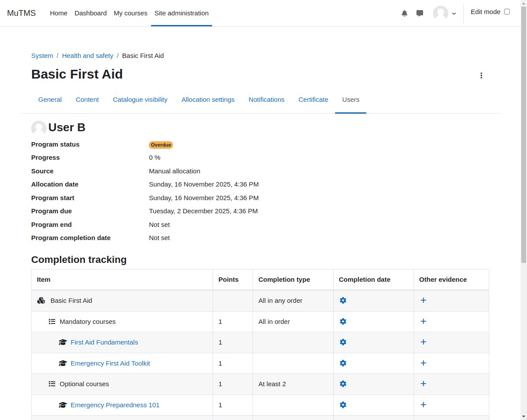This screenshot has width=527, height=420.
Task: Open the messaging chat icon
Action: coord(420,13)
